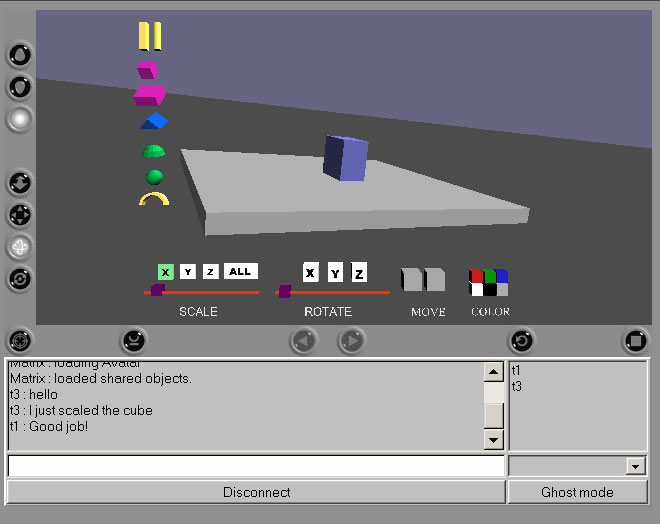Choose the blue wedge shape
The height and width of the screenshot is (524, 660).
(x=153, y=122)
